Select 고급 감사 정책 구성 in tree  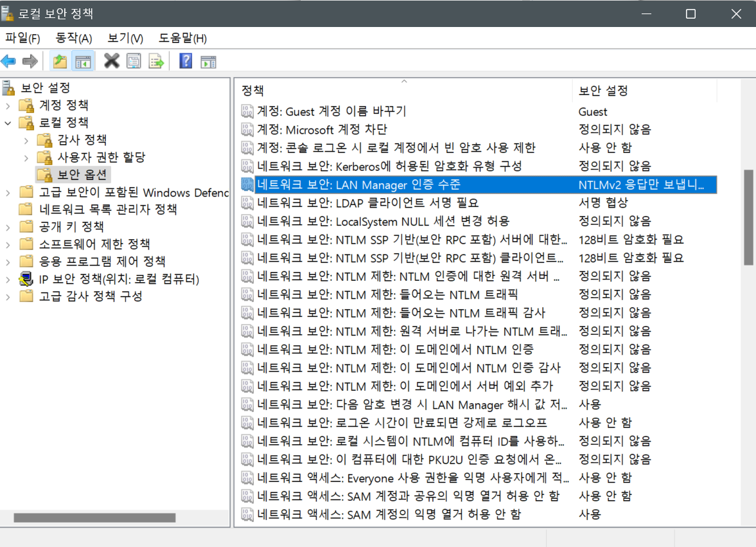[91, 296]
